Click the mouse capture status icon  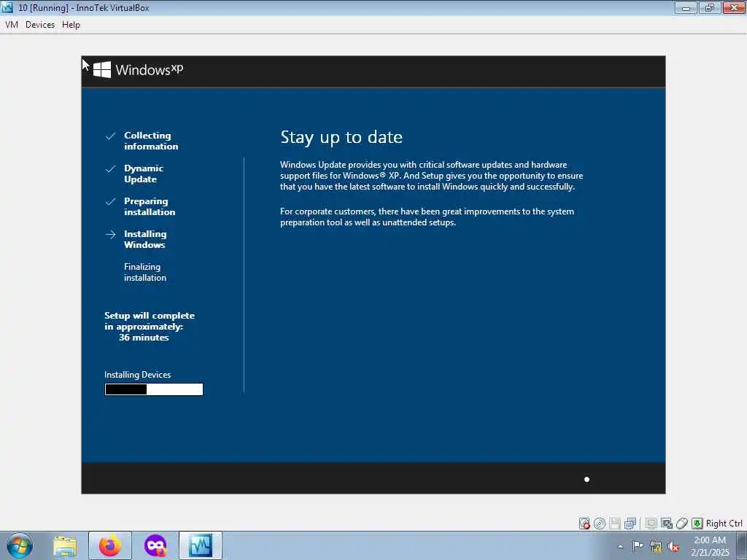tap(682, 524)
